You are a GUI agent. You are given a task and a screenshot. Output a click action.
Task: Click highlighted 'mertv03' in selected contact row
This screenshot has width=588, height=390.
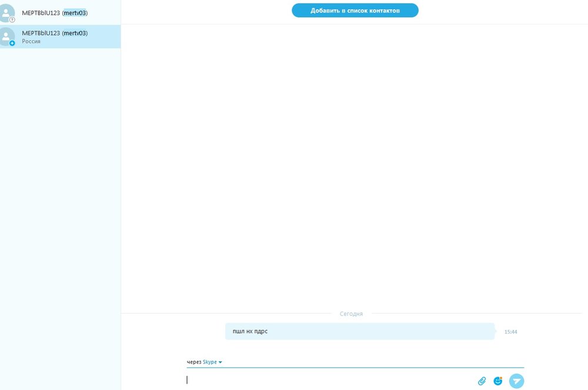click(x=75, y=34)
